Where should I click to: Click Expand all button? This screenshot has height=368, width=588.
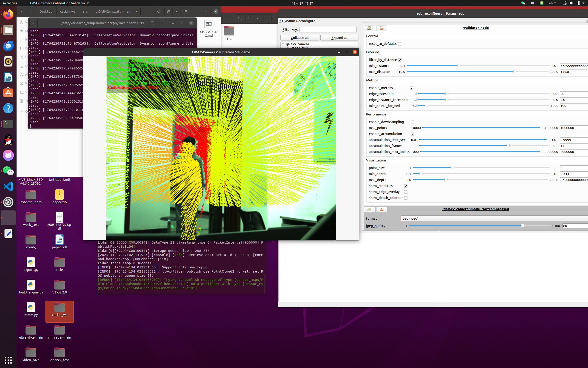click(339, 38)
